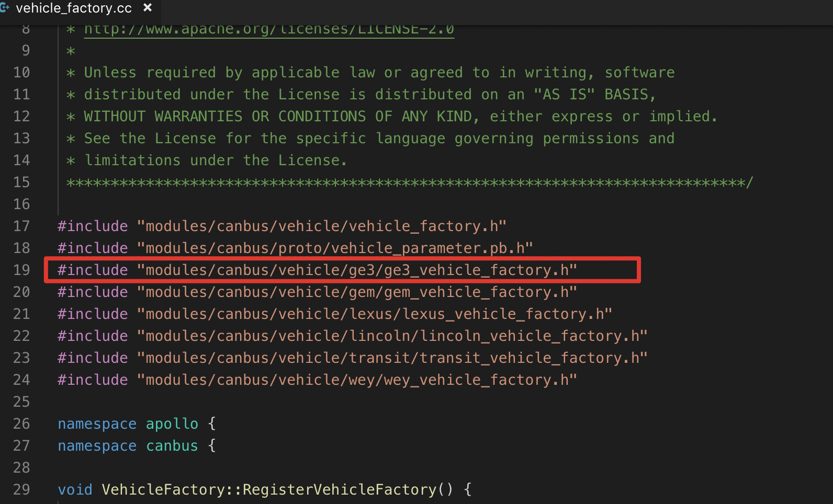Click the lexus_vehicle_factory.h include path
Viewport: 833px width, 504px height.
pyautogui.click(x=375, y=314)
